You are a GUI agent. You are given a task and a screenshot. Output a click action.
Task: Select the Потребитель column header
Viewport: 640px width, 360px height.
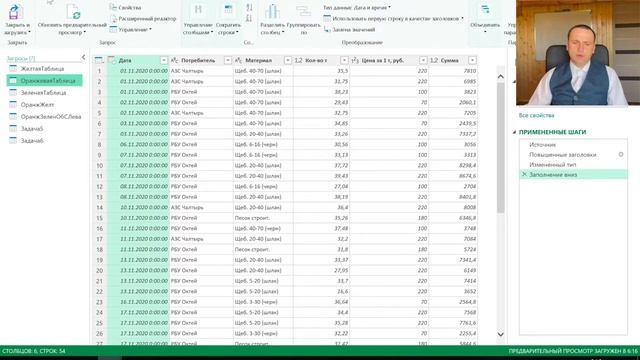click(x=201, y=60)
